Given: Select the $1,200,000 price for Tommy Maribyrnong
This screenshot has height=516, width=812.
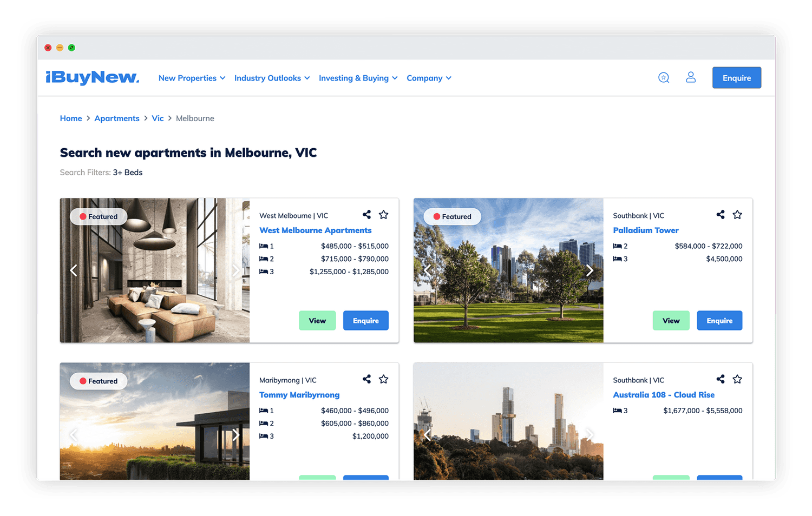Looking at the screenshot, I should 370,436.
